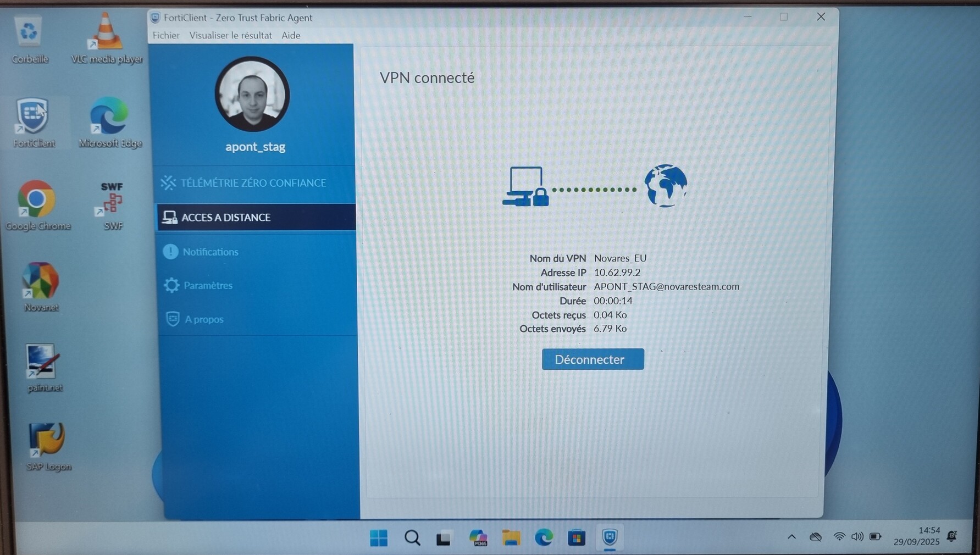Launch the VLC media player shortcut

coord(106,34)
